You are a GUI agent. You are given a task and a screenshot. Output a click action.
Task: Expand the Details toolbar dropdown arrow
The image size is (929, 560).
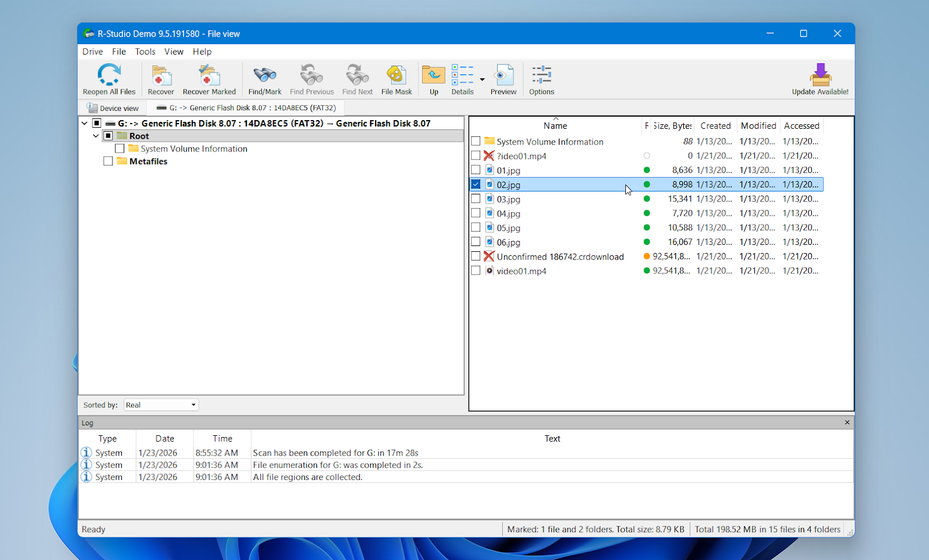click(x=482, y=79)
